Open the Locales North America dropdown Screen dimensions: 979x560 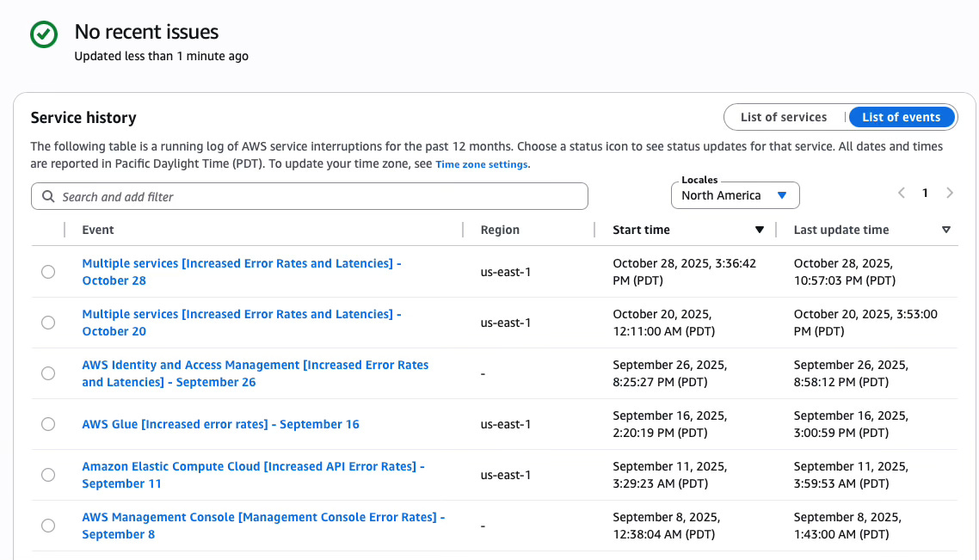tap(735, 195)
